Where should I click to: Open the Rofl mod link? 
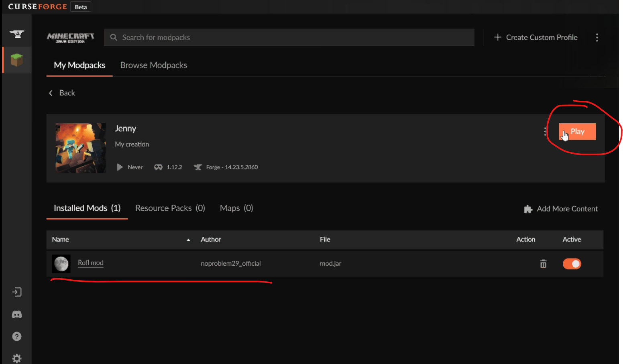pyautogui.click(x=91, y=263)
